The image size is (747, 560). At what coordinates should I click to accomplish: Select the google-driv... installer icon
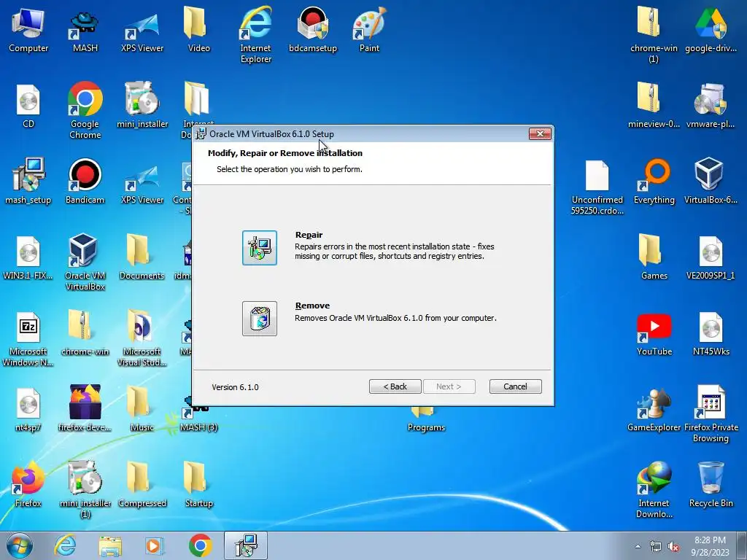711,30
